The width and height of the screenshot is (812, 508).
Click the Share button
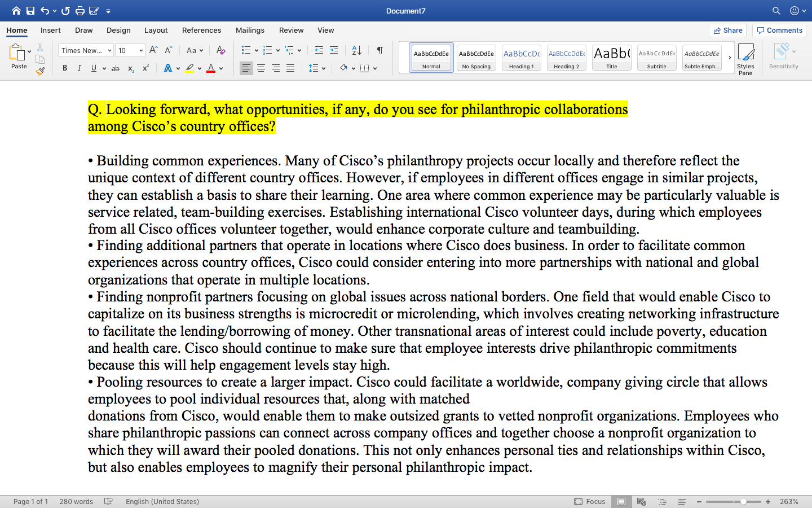(x=727, y=30)
